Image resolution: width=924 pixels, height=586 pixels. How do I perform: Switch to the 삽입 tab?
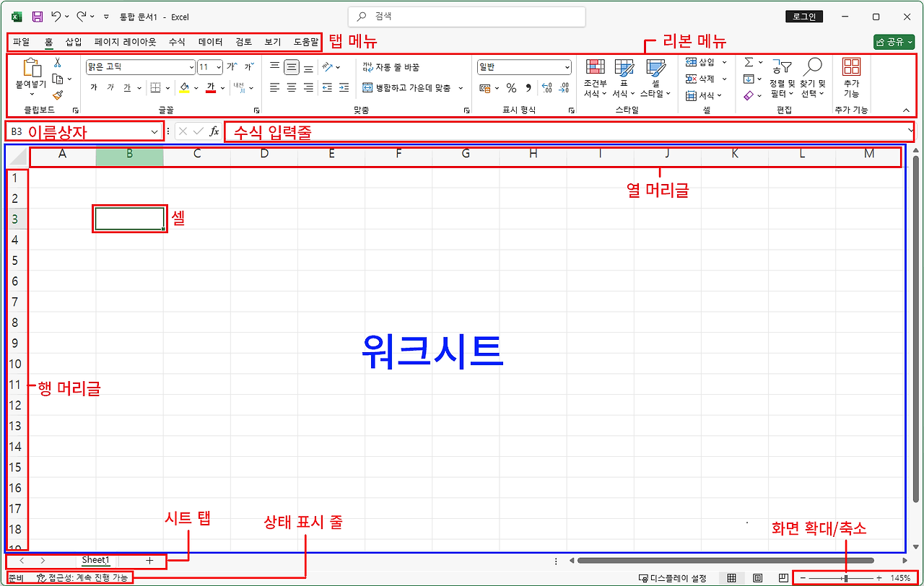point(74,42)
